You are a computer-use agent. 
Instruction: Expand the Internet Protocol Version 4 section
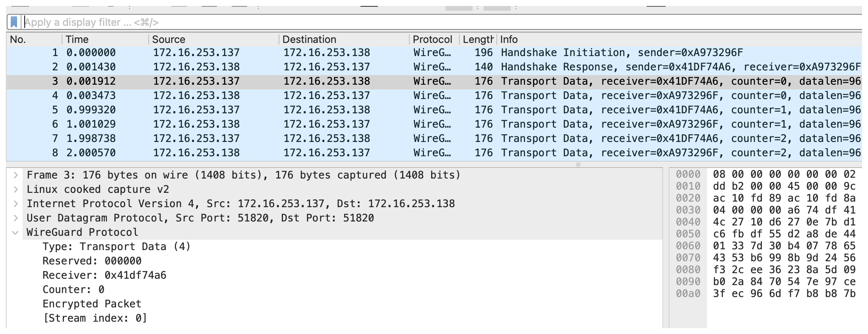click(x=15, y=204)
